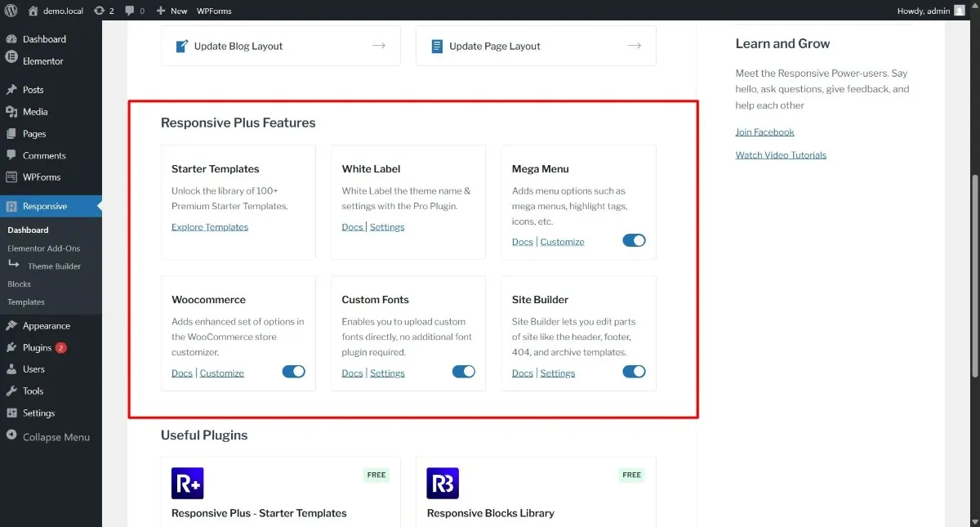
Task: Open White Label Settings link
Action: [387, 227]
